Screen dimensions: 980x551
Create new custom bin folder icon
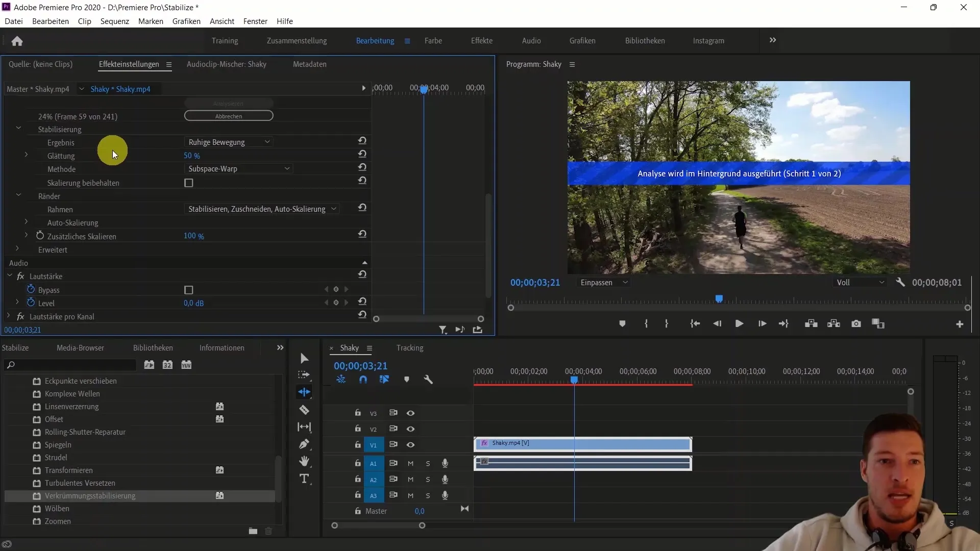[x=253, y=531]
